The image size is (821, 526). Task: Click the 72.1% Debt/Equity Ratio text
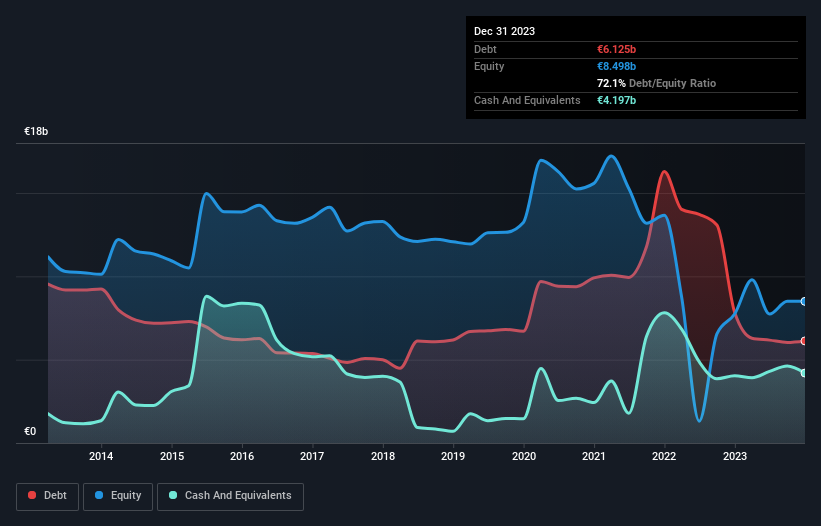(656, 83)
